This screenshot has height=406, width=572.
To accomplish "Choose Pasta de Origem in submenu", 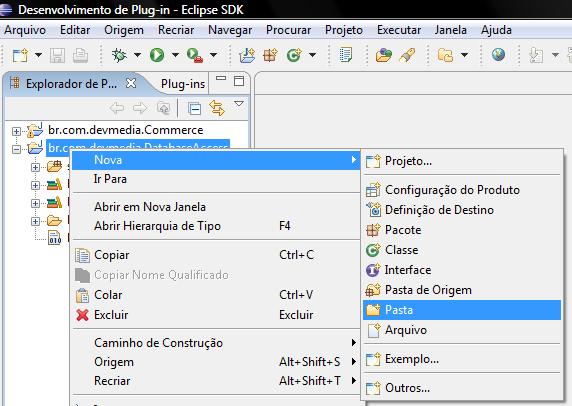I will 462,290.
